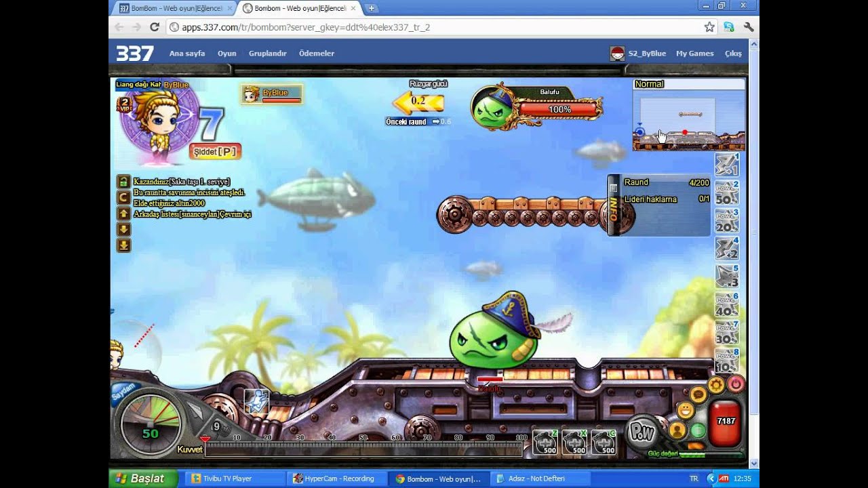Click the S2_ByBlue account name
The image size is (868, 488).
(x=647, y=54)
